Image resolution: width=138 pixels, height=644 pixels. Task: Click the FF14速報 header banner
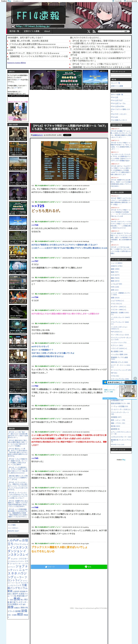coord(69,15)
